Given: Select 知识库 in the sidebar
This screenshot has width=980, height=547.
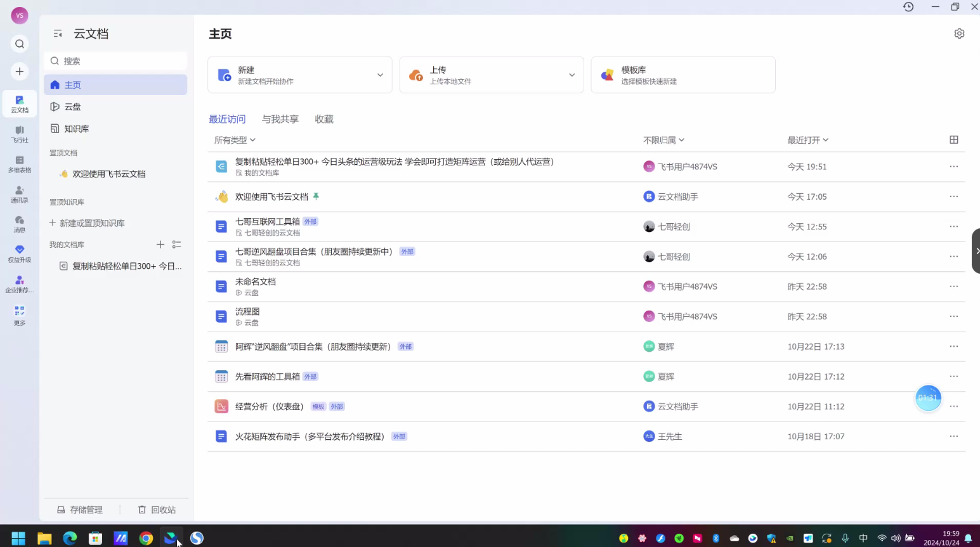Looking at the screenshot, I should (x=115, y=129).
